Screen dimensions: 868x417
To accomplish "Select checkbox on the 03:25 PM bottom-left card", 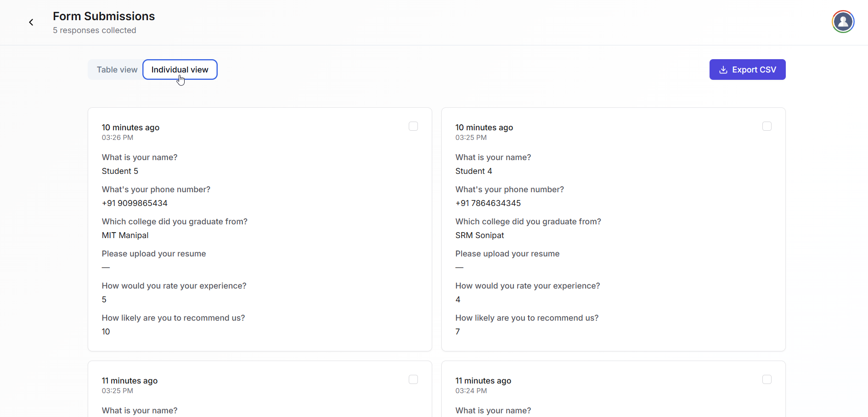I will pyautogui.click(x=413, y=379).
